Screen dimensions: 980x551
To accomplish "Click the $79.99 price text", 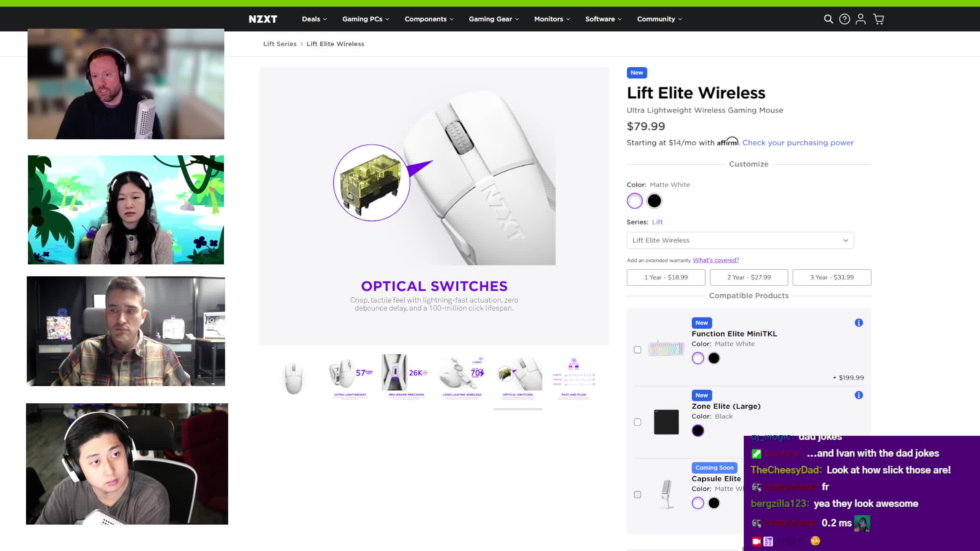I will [x=646, y=126].
